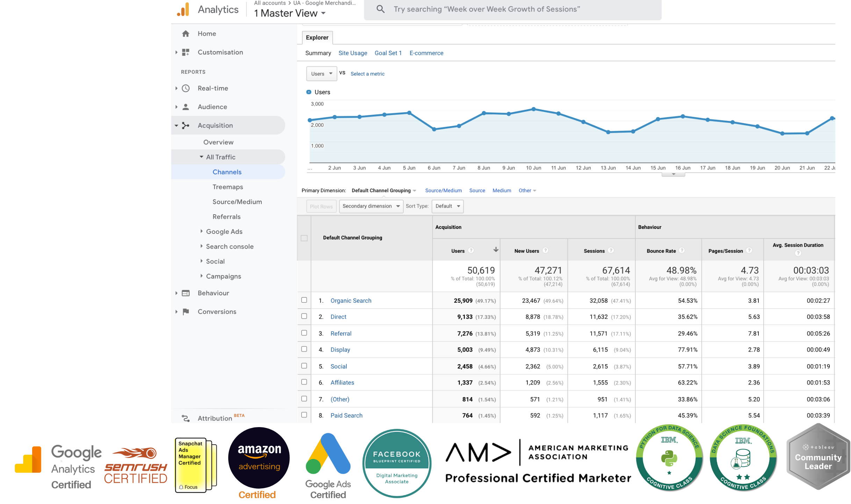Select the Explorer tab
The height and width of the screenshot is (504, 851).
tap(317, 37)
